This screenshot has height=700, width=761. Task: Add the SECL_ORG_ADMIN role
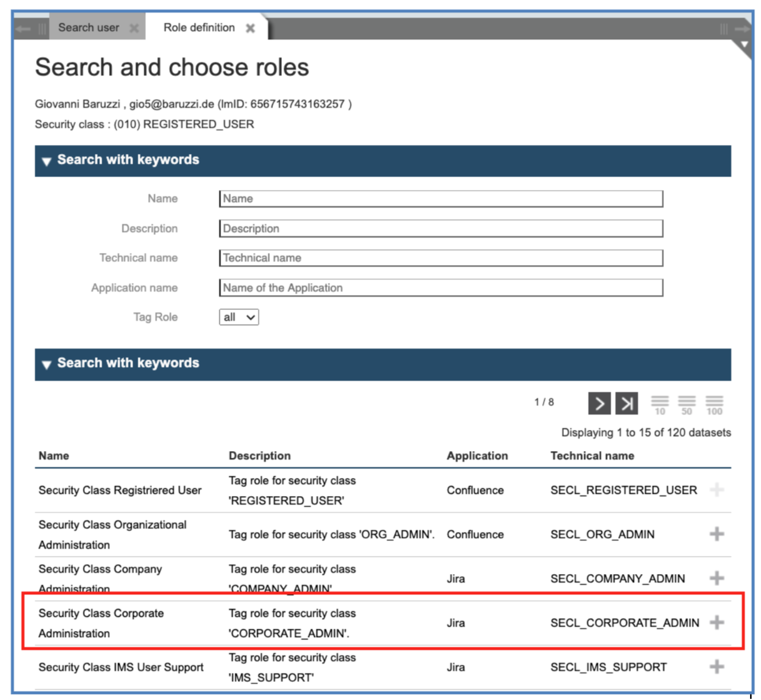[x=717, y=534]
